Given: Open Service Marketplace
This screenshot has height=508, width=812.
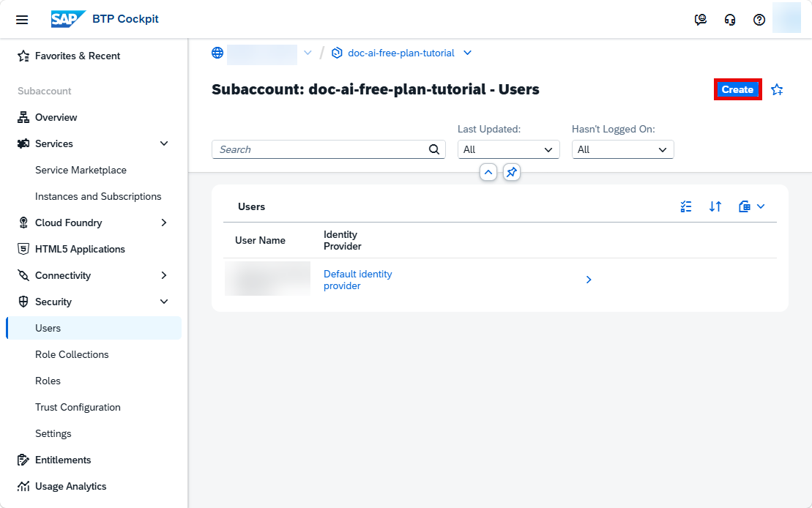Looking at the screenshot, I should point(81,171).
